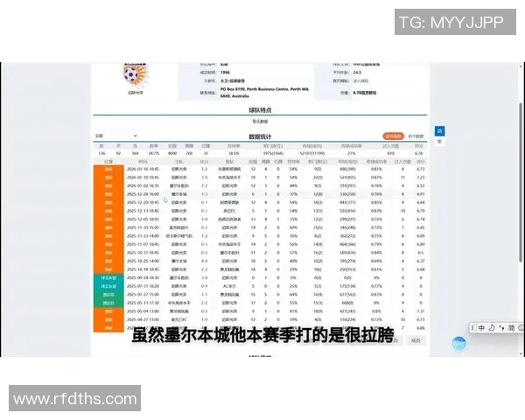This screenshot has width=525, height=420.
Task: Click the average age value 24.5
Action: pos(357,73)
